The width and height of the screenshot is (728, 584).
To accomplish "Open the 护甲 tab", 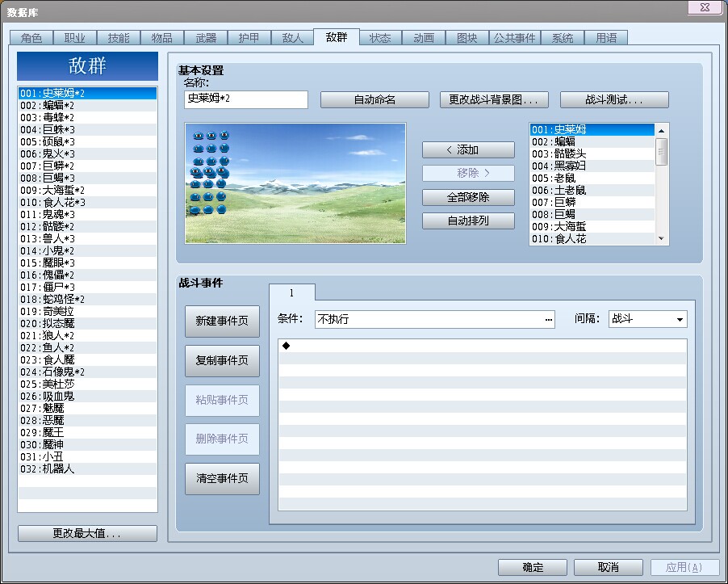I will click(x=249, y=38).
